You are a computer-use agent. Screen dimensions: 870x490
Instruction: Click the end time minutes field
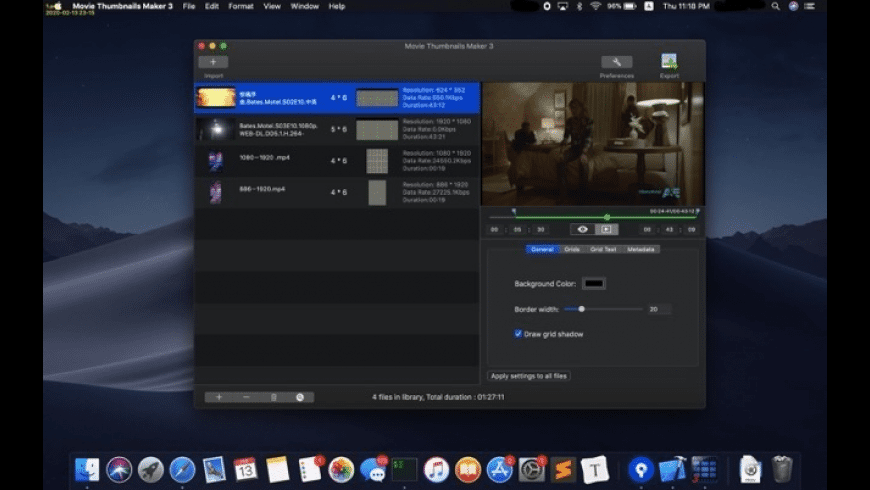[x=669, y=230]
